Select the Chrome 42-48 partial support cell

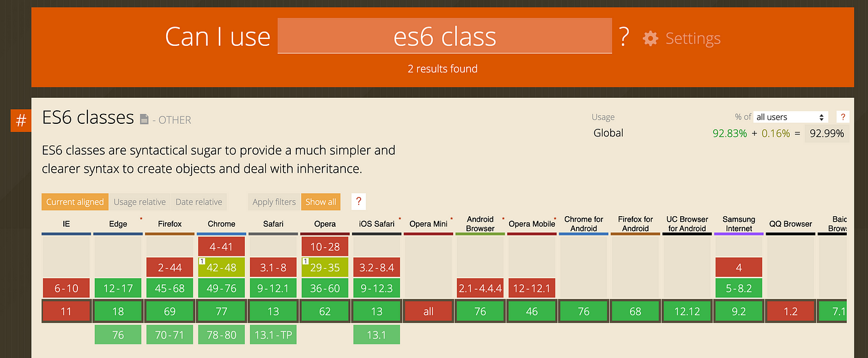[x=221, y=268]
